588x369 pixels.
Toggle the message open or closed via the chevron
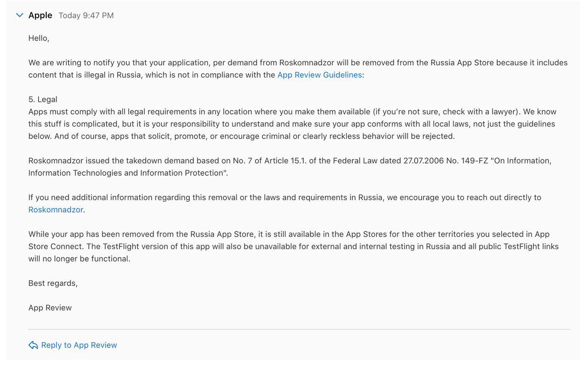tap(19, 15)
